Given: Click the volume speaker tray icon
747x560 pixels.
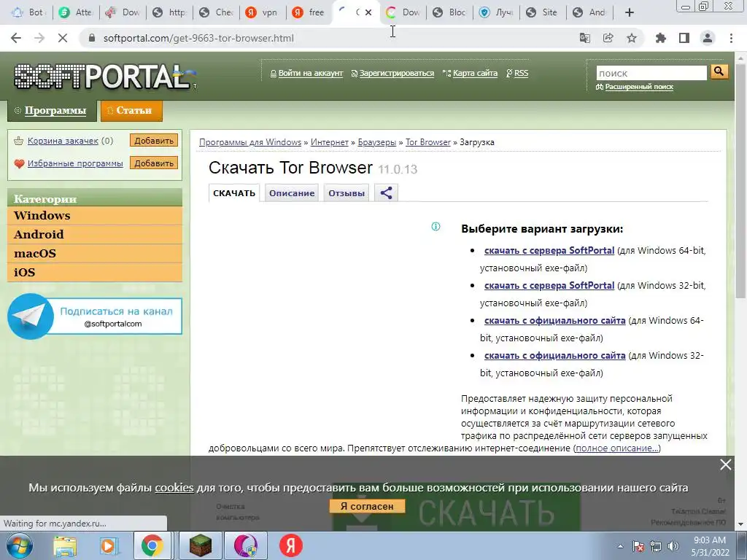Looking at the screenshot, I should (x=673, y=546).
